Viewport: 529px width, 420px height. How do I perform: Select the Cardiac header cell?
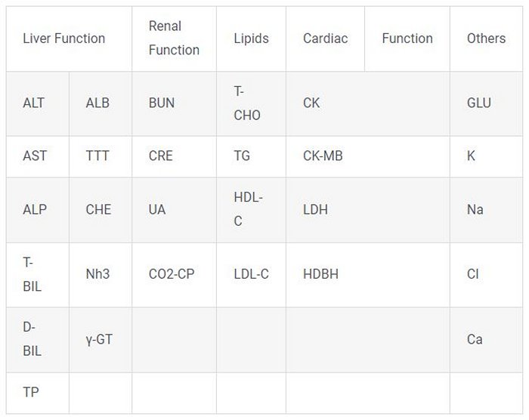pyautogui.click(x=325, y=39)
